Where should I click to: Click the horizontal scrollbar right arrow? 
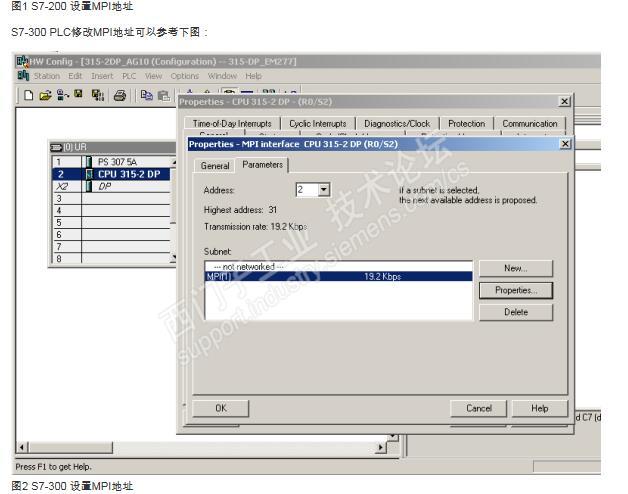pyautogui.click(x=381, y=447)
